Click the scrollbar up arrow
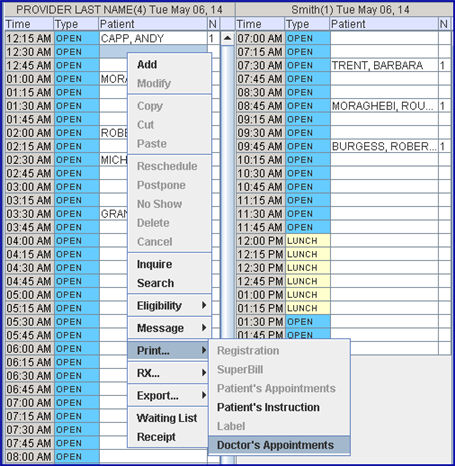 pos(227,38)
